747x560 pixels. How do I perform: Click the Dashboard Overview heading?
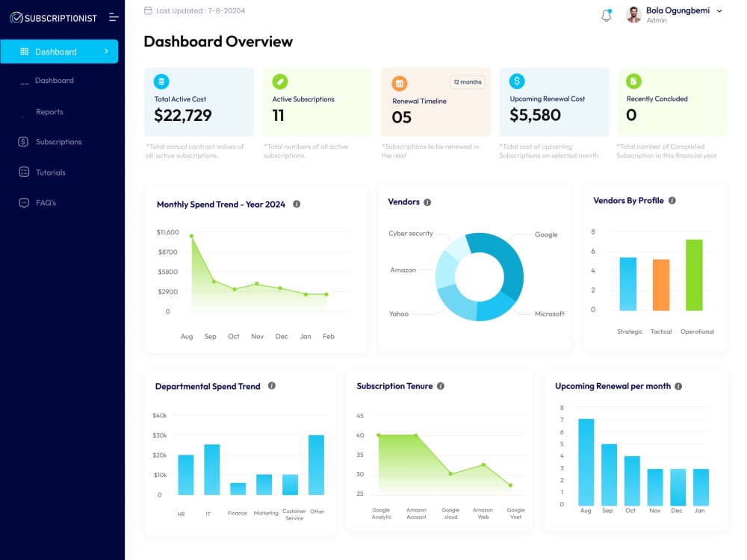point(218,41)
